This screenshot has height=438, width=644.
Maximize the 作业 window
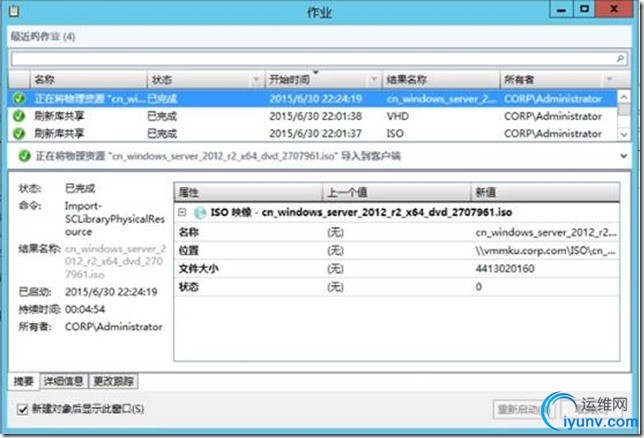[584, 9]
